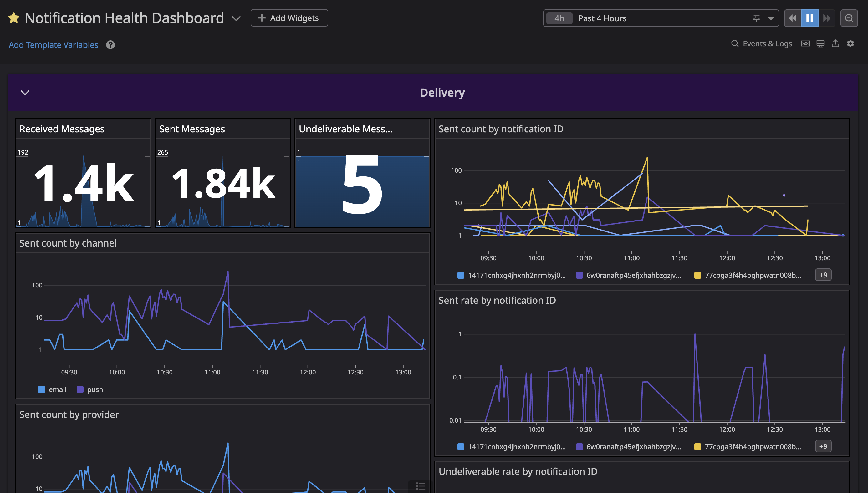The height and width of the screenshot is (493, 868).
Task: Click Sent rate by notification ID title
Action: click(497, 300)
